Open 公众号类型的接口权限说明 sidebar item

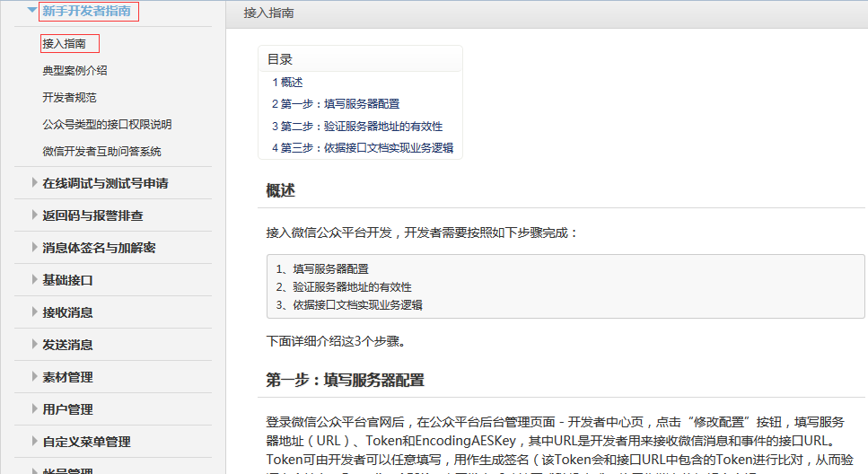coord(107,124)
